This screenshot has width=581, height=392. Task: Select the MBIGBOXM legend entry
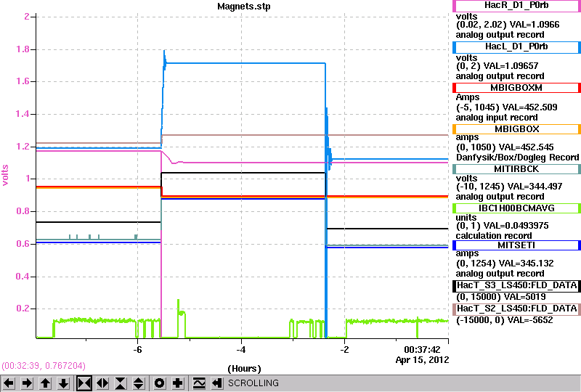click(x=516, y=88)
